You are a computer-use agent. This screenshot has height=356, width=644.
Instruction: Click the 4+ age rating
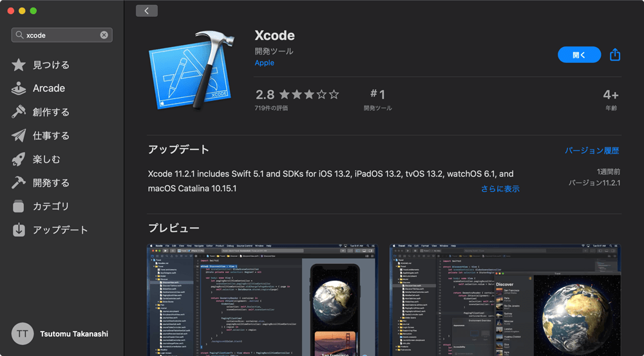(x=611, y=95)
